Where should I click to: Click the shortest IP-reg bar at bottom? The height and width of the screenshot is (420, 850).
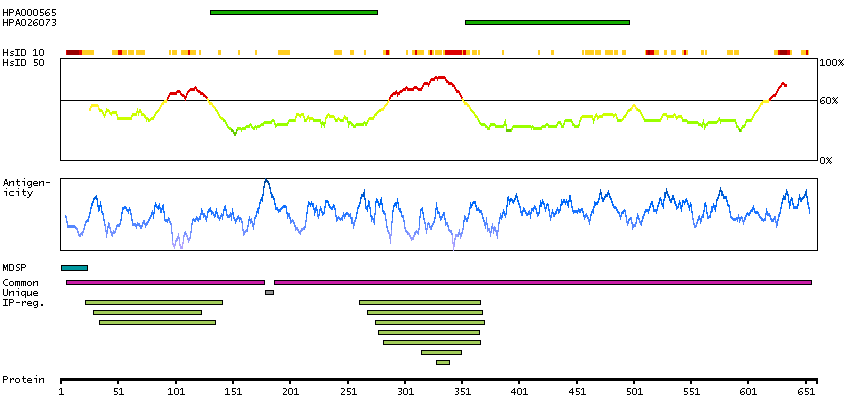(x=442, y=362)
